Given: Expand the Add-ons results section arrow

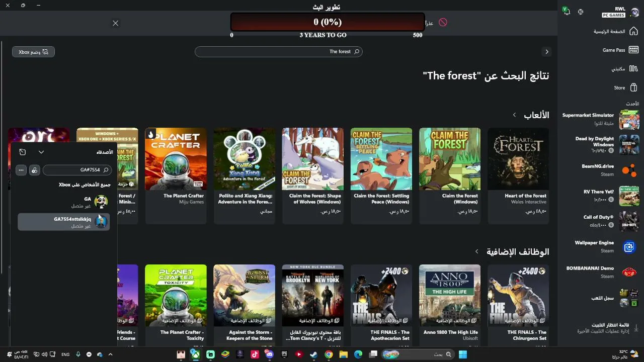Looking at the screenshot, I should pyautogui.click(x=477, y=251).
